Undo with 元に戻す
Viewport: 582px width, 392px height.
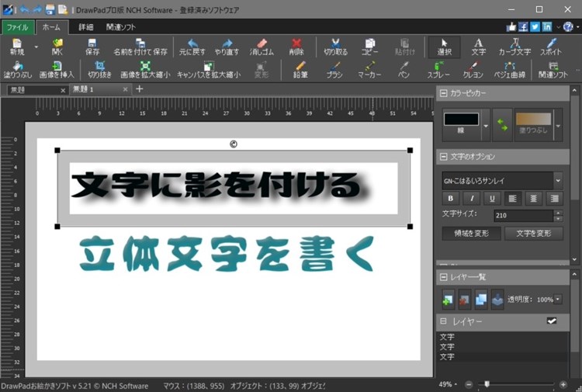192,47
